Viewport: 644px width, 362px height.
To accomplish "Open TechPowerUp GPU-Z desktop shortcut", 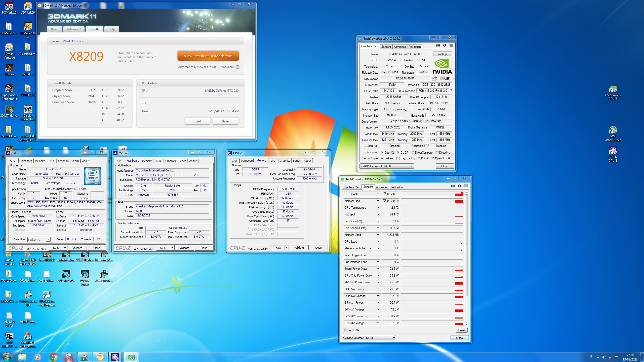I will (613, 92).
